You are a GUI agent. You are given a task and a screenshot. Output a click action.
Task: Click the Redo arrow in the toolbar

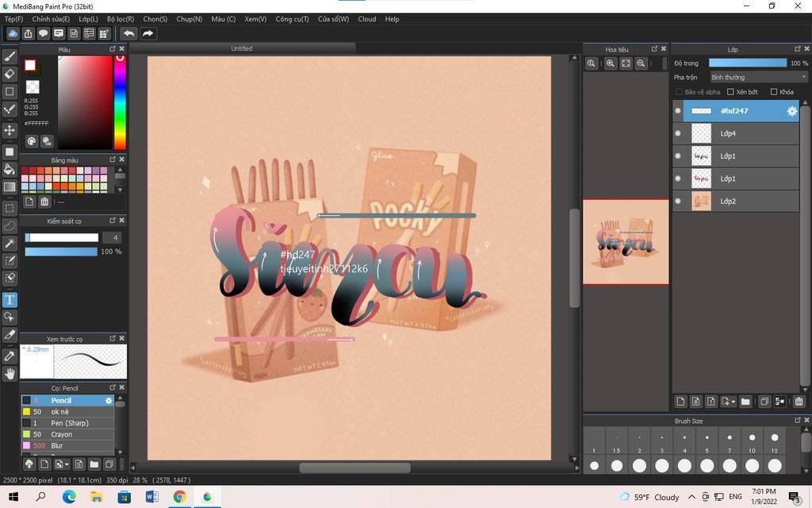[x=147, y=33]
